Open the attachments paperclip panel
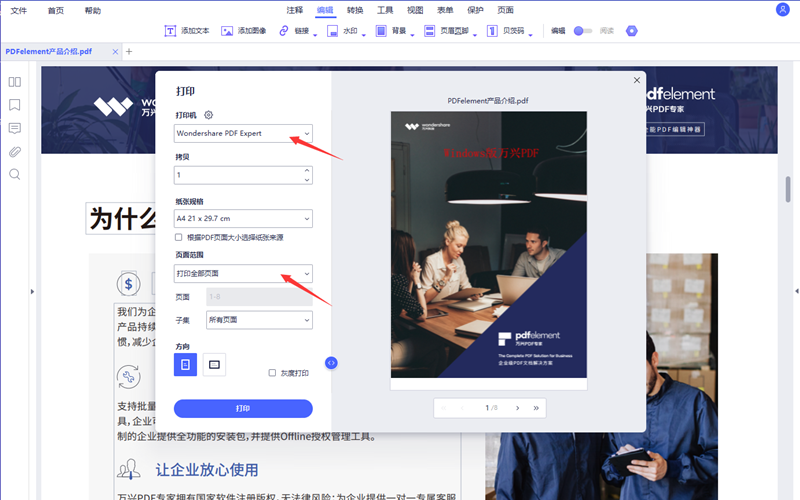 [15, 152]
